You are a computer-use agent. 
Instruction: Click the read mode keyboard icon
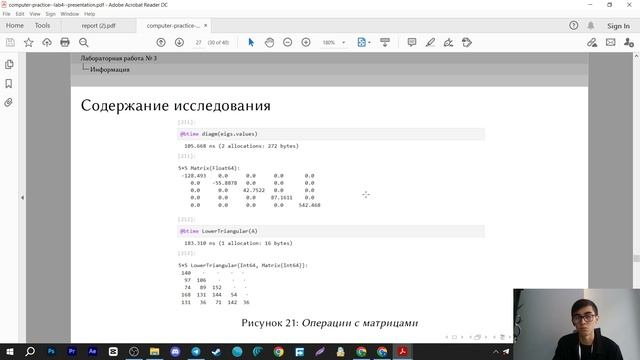pos(384,42)
